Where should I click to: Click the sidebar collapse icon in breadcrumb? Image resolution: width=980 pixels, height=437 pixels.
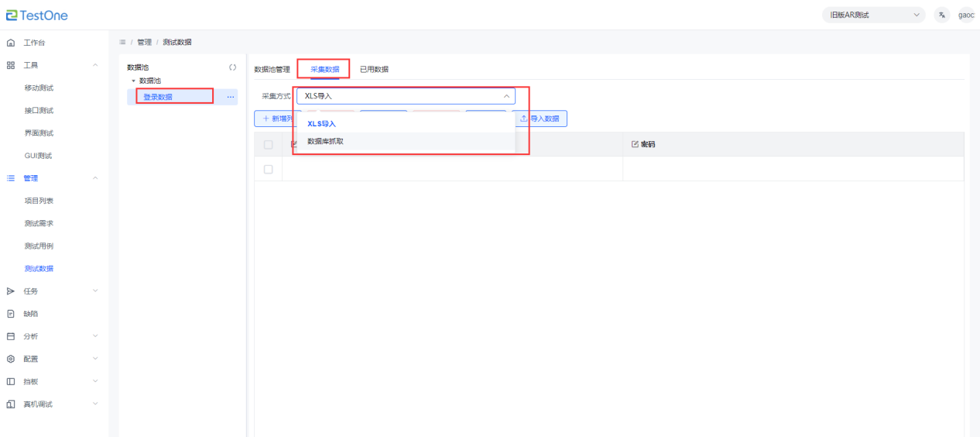click(x=123, y=42)
